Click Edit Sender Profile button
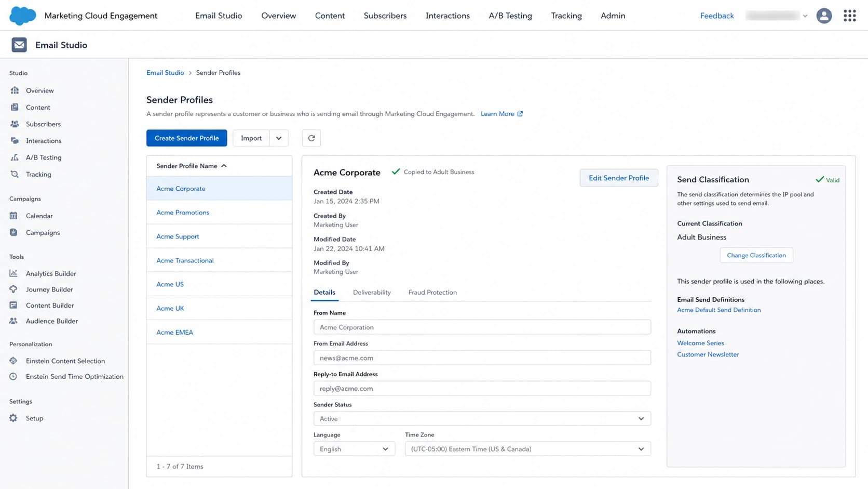868x489 pixels. (x=619, y=178)
